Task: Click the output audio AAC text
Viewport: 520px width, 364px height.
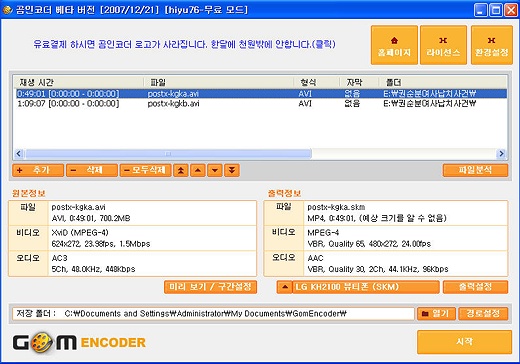Action: click(x=315, y=258)
